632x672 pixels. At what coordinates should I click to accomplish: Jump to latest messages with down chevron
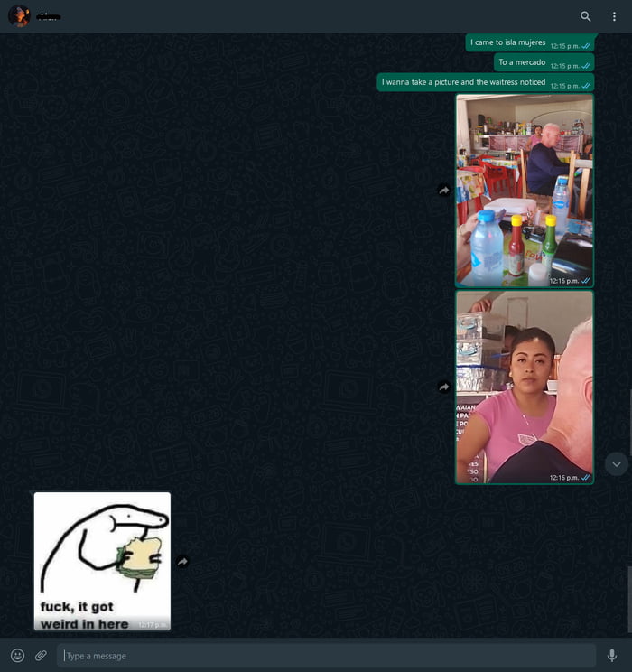tap(617, 463)
